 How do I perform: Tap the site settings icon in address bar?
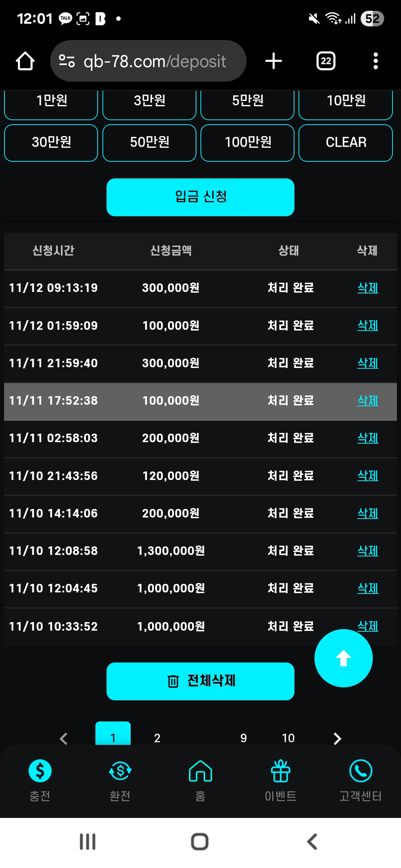tap(67, 61)
